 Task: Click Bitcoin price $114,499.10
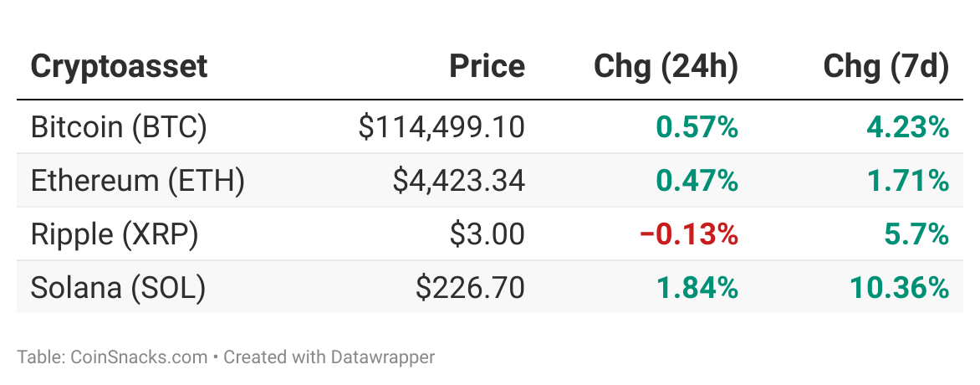click(442, 126)
